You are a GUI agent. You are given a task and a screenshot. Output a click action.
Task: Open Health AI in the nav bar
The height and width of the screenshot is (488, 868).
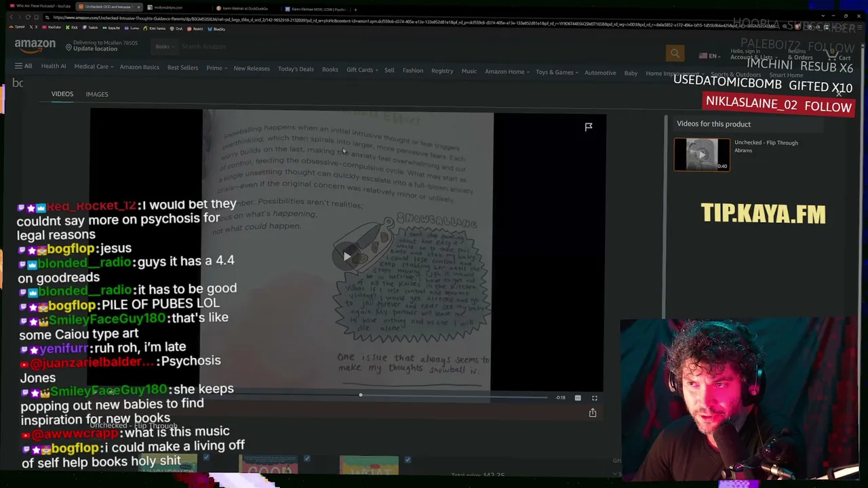tap(54, 66)
